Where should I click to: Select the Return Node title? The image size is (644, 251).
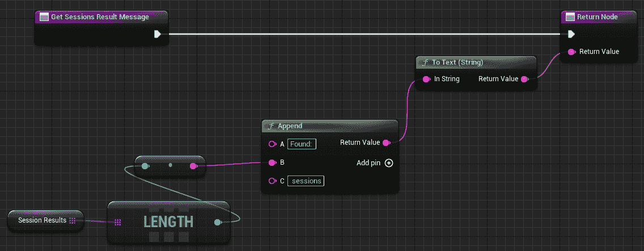click(x=597, y=17)
